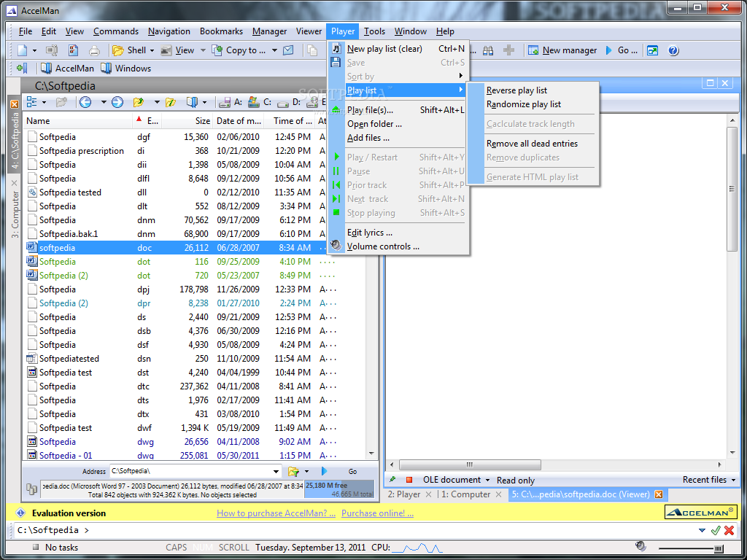Viewport: 747px width, 560px height.
Task: Click the email envelope toolbar icon
Action: click(x=288, y=50)
